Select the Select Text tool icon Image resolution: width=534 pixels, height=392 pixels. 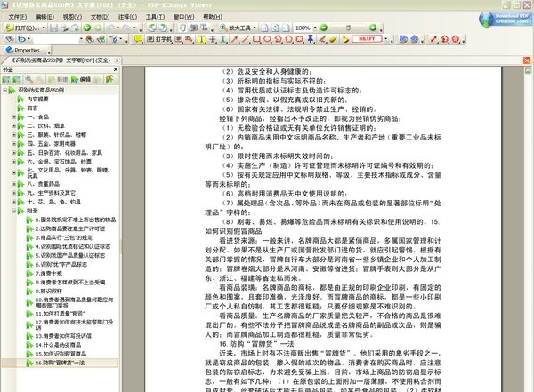[x=204, y=28]
